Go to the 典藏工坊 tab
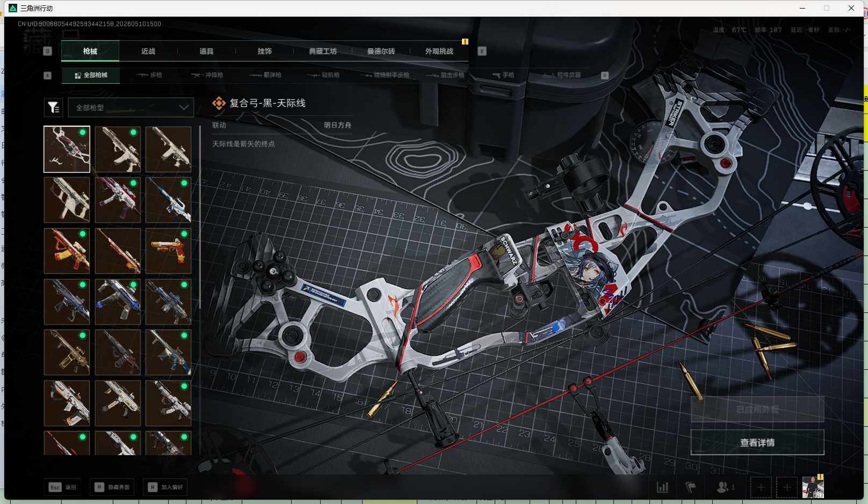 tap(323, 51)
